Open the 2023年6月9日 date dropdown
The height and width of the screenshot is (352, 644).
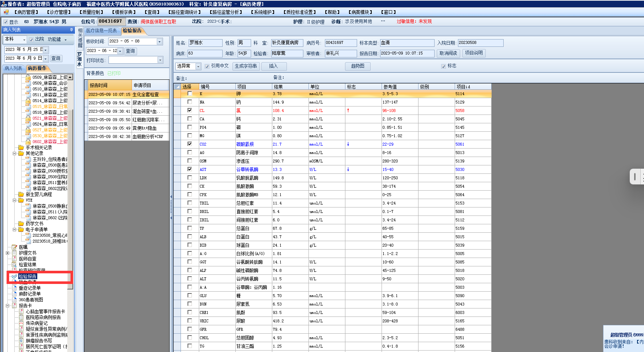click(46, 59)
